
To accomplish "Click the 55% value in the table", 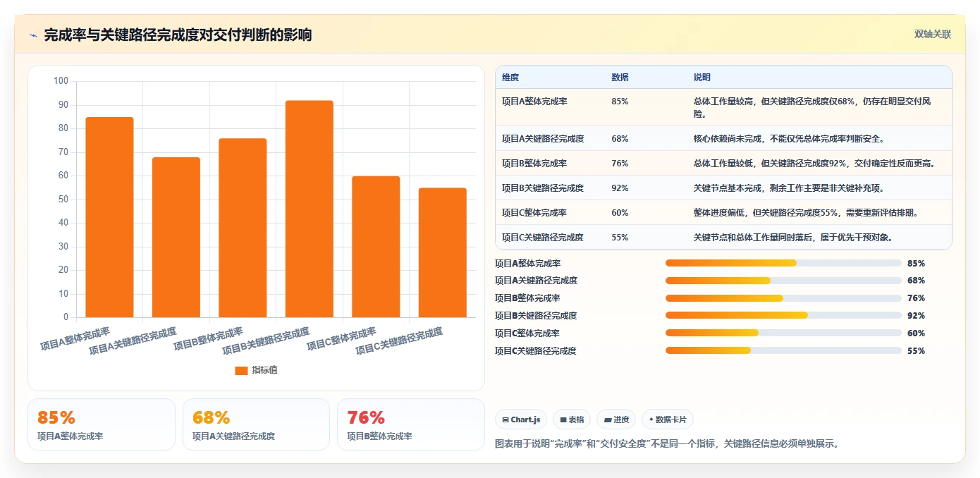I will [620, 238].
